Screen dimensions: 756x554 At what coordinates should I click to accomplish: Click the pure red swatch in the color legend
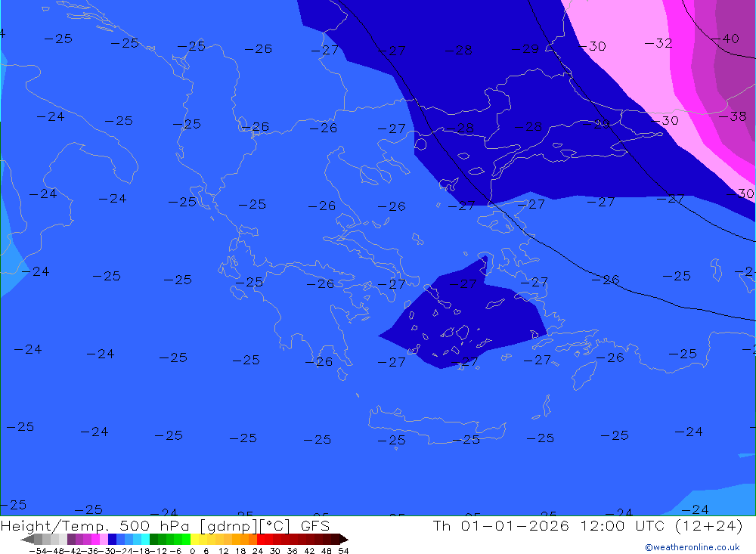coord(261,540)
